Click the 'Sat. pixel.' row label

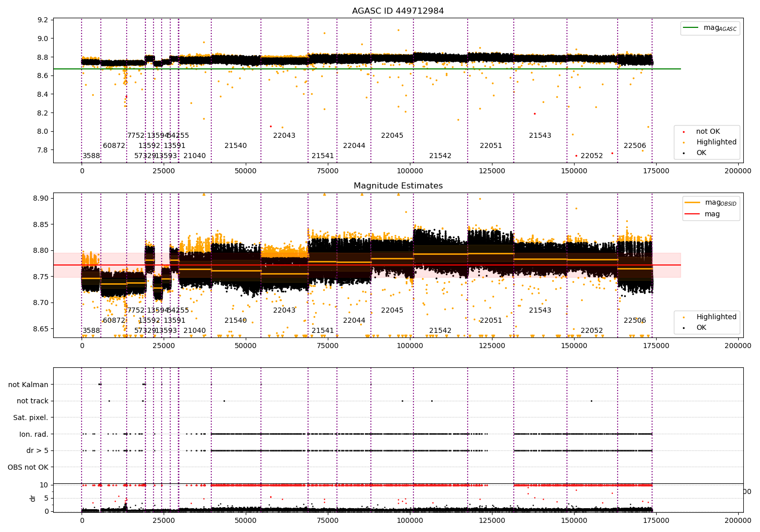tap(31, 418)
